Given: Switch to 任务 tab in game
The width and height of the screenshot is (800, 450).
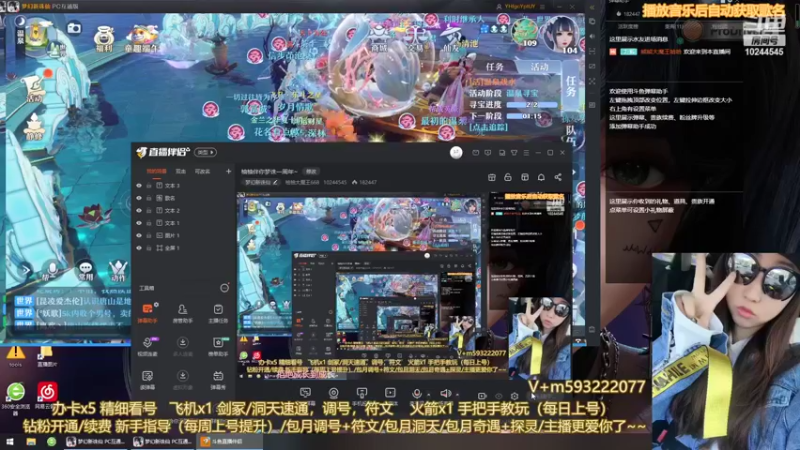Looking at the screenshot, I should point(494,67).
